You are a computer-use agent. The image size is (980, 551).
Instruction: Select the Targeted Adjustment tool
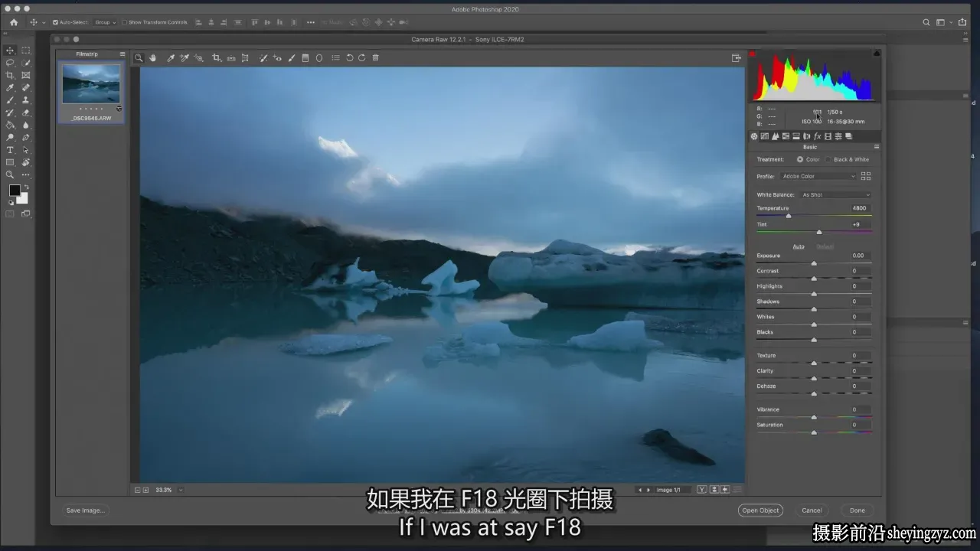tap(199, 58)
